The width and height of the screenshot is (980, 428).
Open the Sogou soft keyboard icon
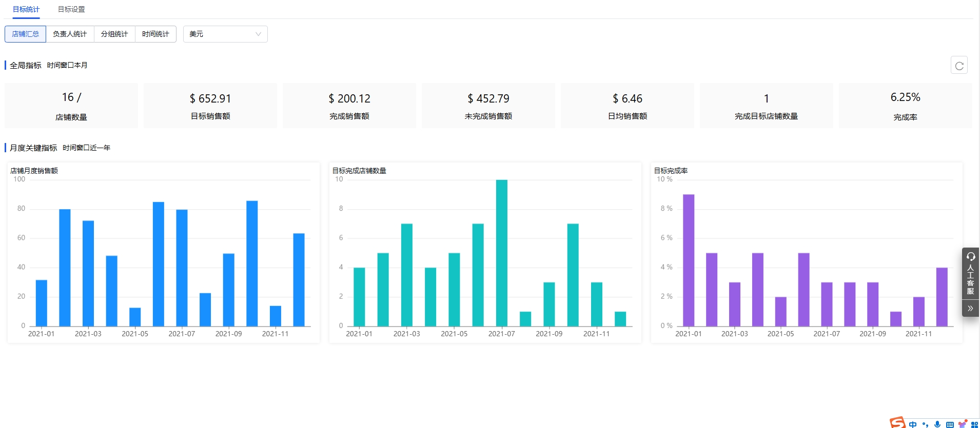(950, 424)
